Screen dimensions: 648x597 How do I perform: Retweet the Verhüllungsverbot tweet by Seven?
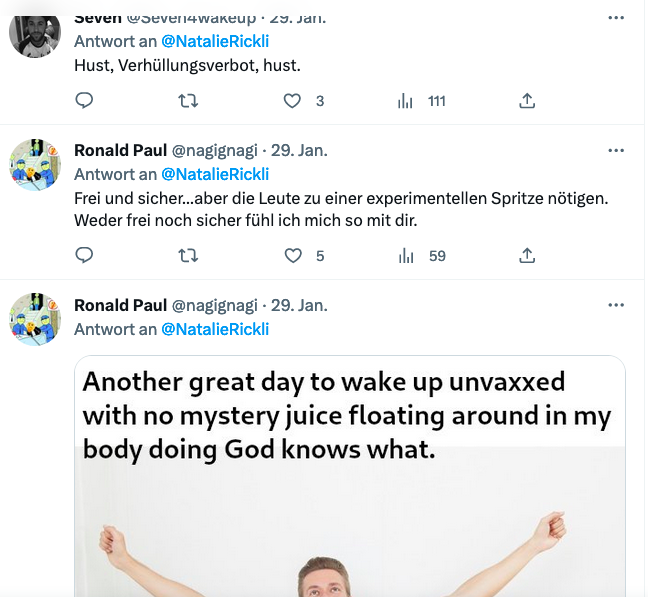[188, 101]
